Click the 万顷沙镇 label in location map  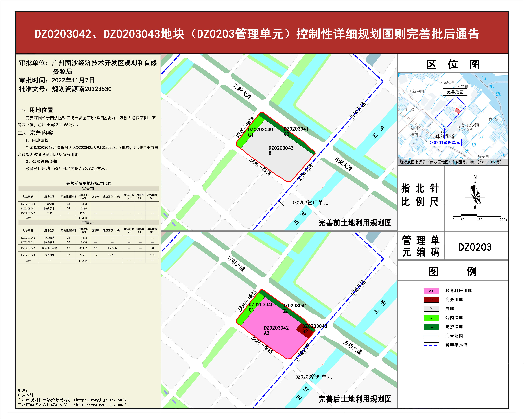click(x=470, y=125)
